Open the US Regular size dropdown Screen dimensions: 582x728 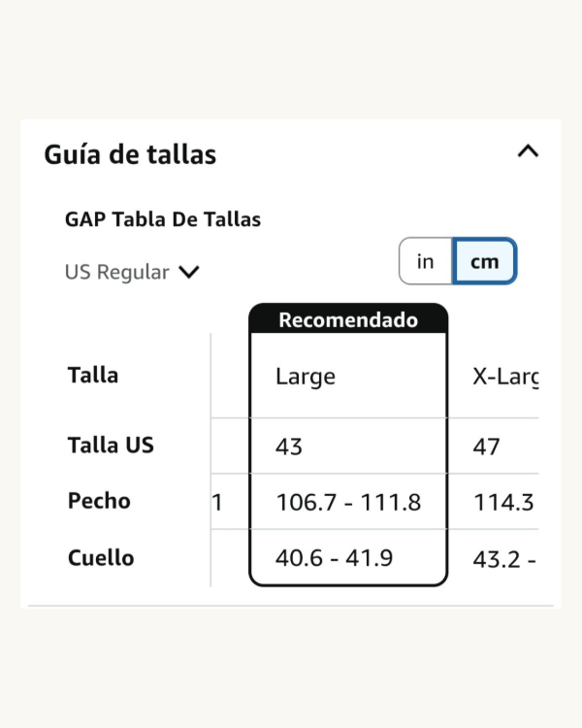(x=131, y=273)
